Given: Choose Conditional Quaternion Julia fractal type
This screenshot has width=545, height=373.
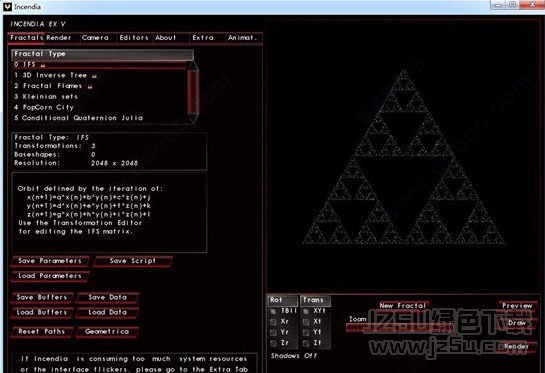Looking at the screenshot, I should pyautogui.click(x=79, y=118).
